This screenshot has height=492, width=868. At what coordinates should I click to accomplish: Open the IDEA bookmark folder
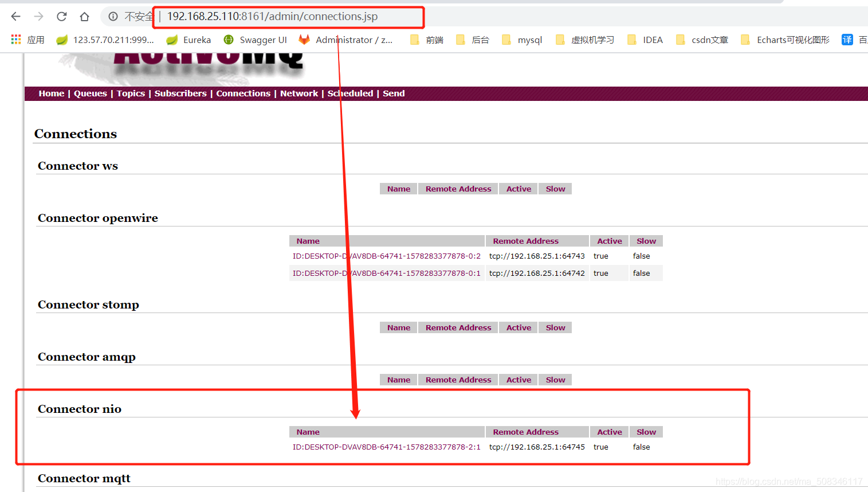(645, 40)
